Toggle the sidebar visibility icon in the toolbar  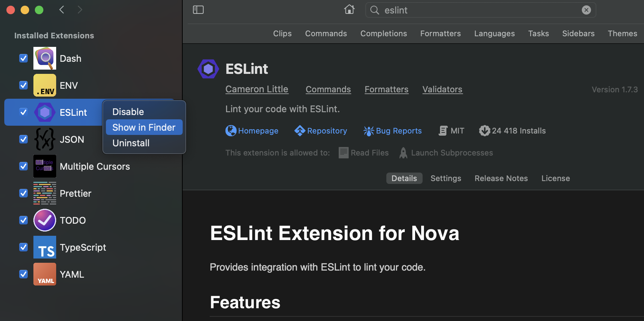[198, 10]
